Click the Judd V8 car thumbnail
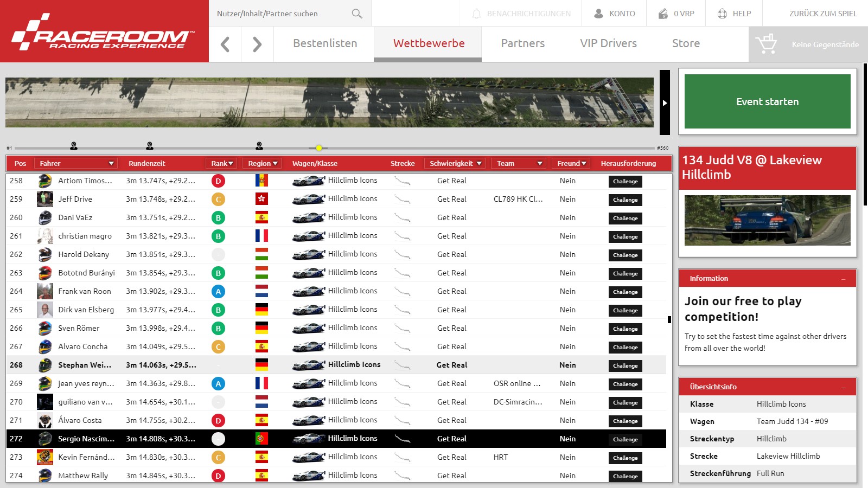 (x=767, y=221)
